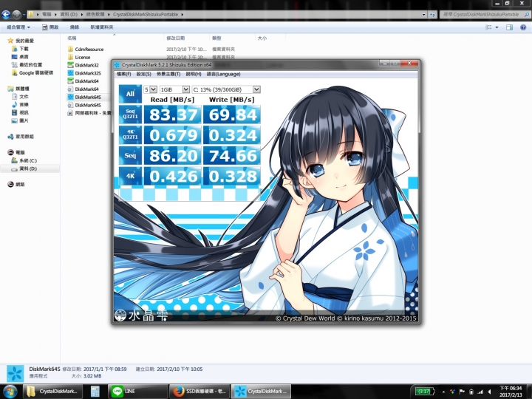Run all benchmarks with All button
532x399 pixels.
click(x=130, y=94)
